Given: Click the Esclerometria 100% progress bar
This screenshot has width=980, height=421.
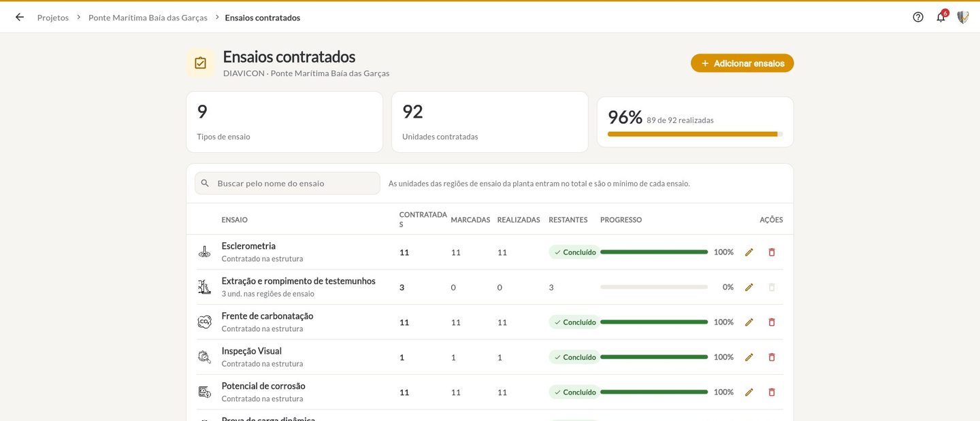Looking at the screenshot, I should coord(654,252).
